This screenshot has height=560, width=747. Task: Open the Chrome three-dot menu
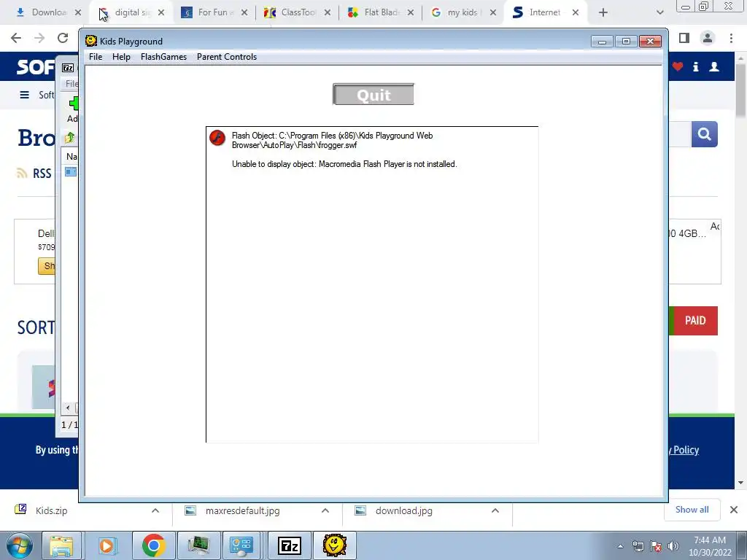(x=731, y=38)
